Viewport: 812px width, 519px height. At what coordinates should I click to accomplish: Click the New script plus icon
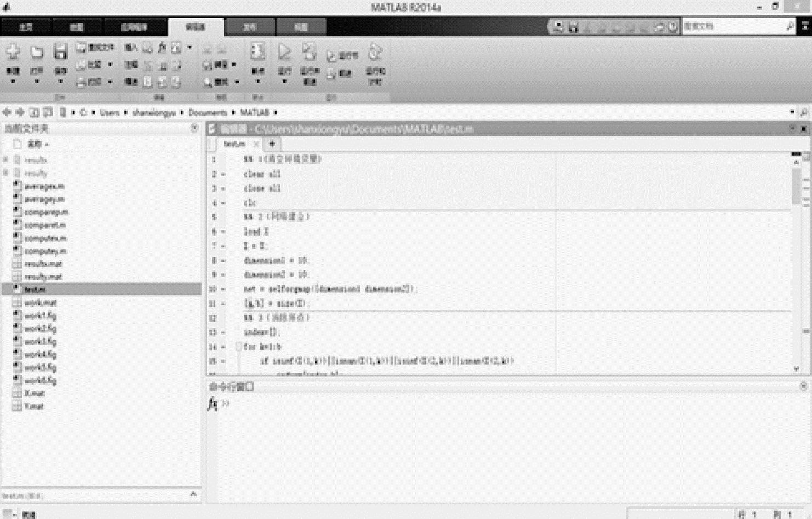(13, 52)
